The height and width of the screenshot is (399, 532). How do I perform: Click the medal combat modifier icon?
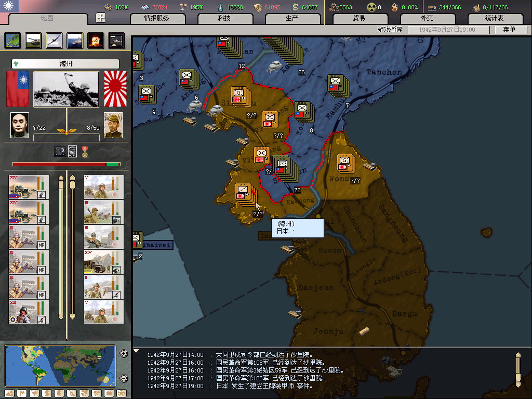85,151
